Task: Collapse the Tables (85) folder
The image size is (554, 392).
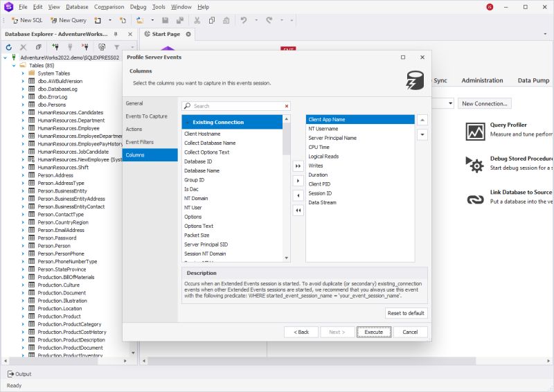Action: click(14, 65)
